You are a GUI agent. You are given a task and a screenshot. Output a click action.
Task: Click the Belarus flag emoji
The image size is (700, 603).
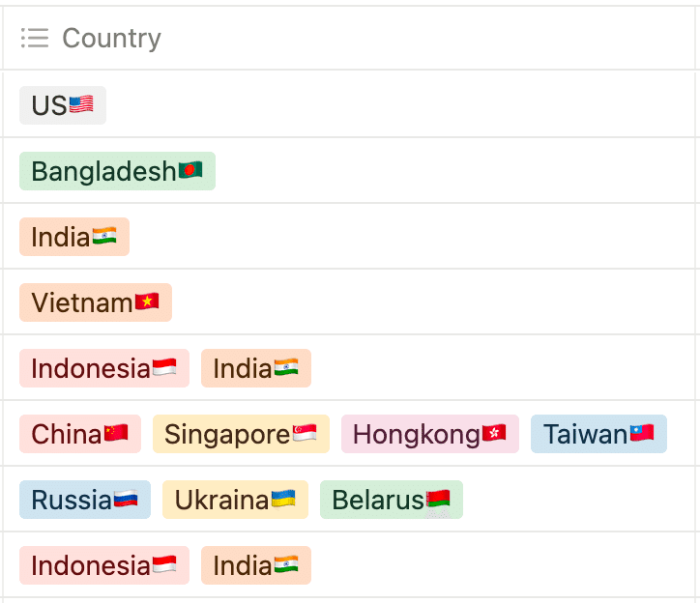point(438,499)
